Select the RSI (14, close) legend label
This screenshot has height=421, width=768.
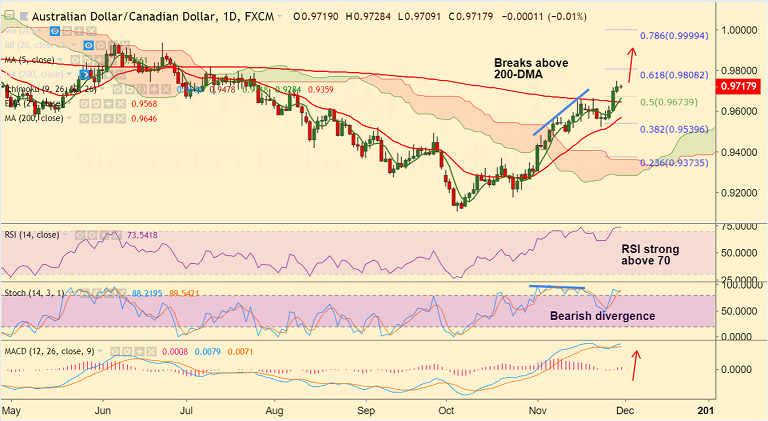pyautogui.click(x=32, y=235)
